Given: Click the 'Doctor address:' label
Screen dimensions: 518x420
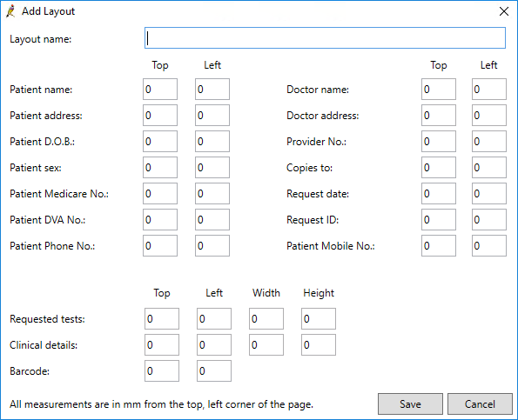Looking at the screenshot, I should click(323, 116).
